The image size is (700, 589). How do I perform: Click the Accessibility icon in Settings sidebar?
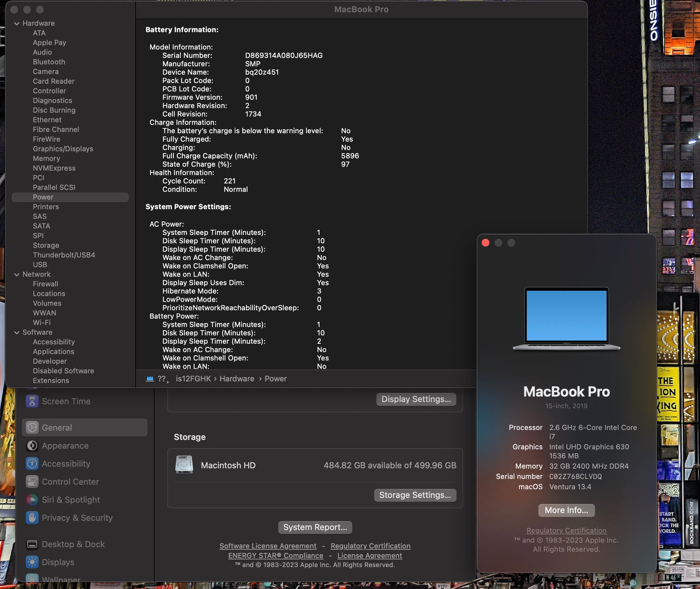32,464
